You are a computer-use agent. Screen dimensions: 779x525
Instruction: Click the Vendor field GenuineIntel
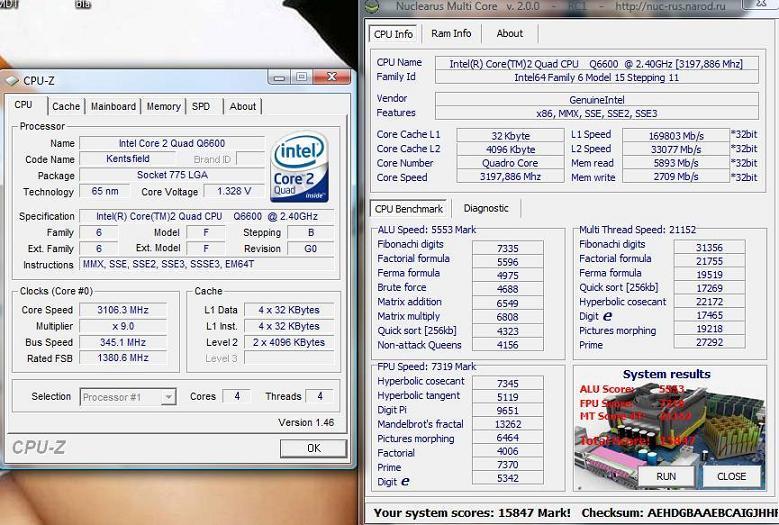click(597, 99)
